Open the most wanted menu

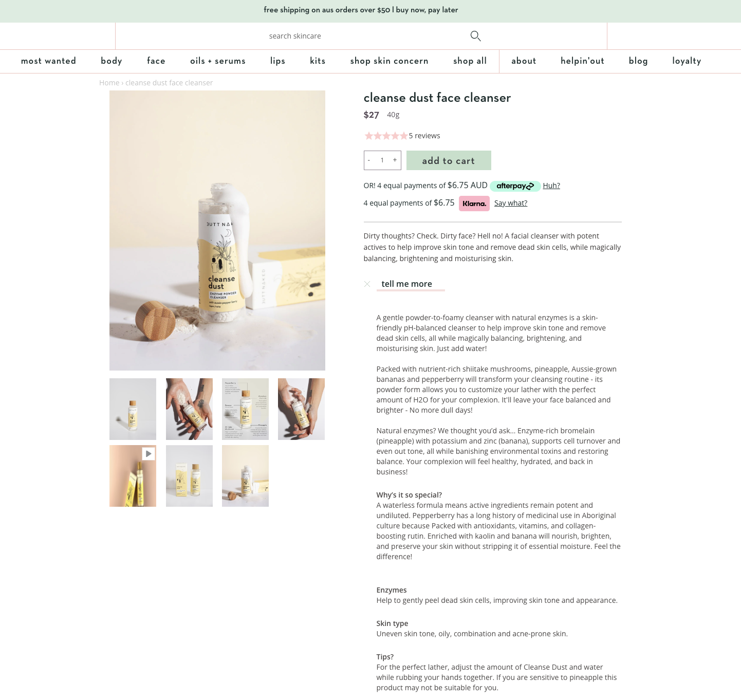48,61
